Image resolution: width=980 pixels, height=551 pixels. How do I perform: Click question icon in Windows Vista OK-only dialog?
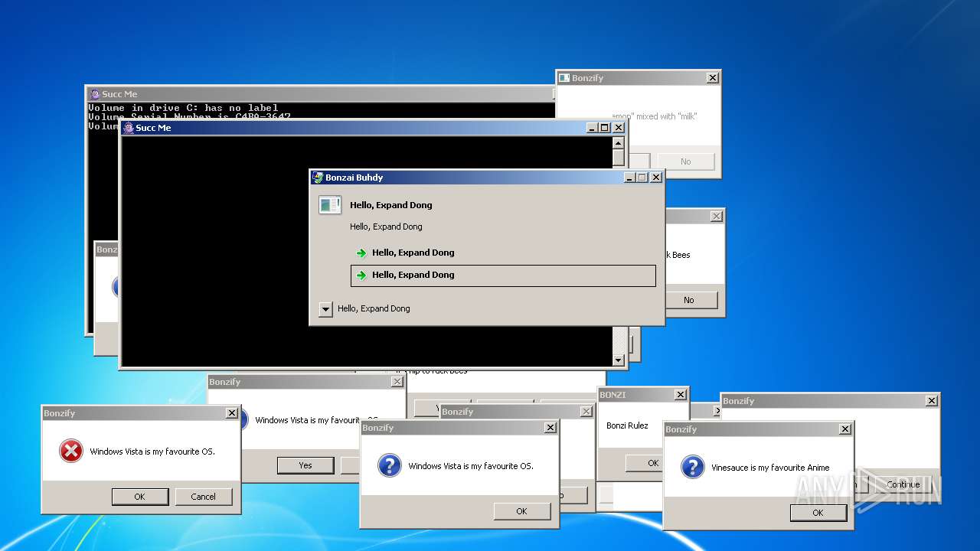pos(389,465)
